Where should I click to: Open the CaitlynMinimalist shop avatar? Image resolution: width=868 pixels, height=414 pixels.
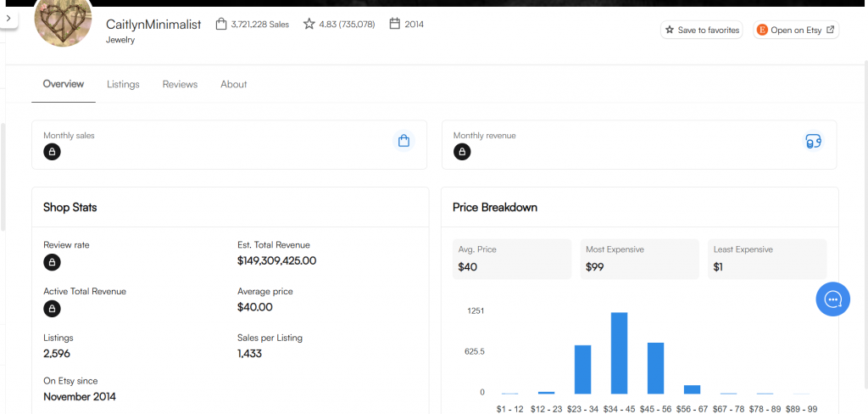(x=63, y=20)
